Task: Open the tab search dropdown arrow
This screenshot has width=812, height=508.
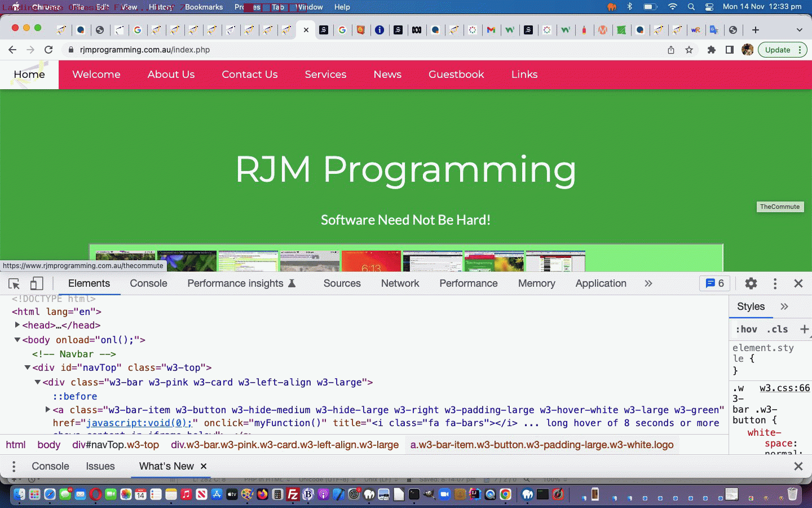Action: point(799,30)
